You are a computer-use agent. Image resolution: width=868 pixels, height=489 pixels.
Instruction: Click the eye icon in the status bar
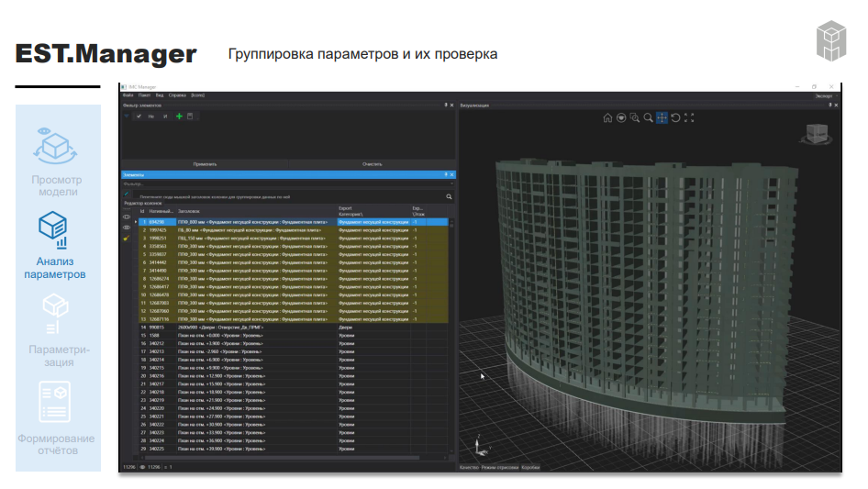coord(143,467)
